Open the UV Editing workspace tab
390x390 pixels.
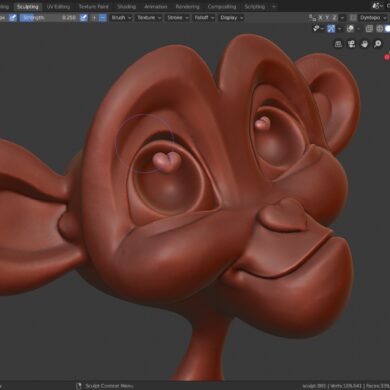(58, 6)
